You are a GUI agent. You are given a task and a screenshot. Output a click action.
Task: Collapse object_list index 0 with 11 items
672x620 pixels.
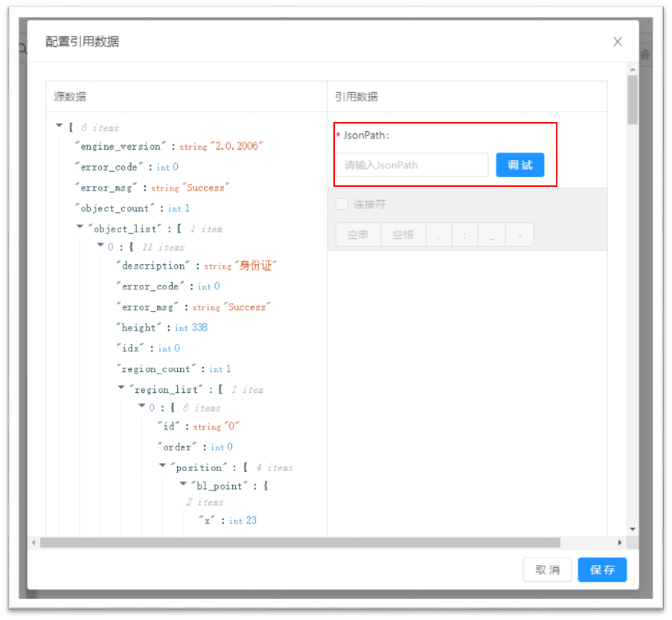[x=100, y=245]
